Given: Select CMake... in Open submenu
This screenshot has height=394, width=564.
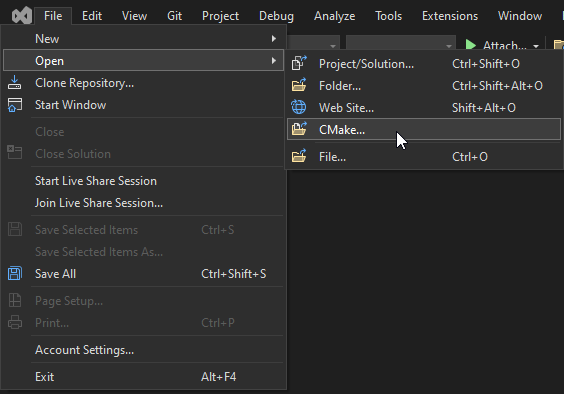Looking at the screenshot, I should [424, 129].
